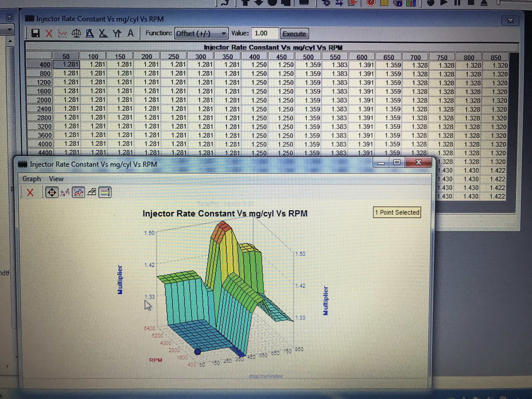532x399 pixels.
Task: Click the red X icon in table toolbar
Action: coord(49,33)
